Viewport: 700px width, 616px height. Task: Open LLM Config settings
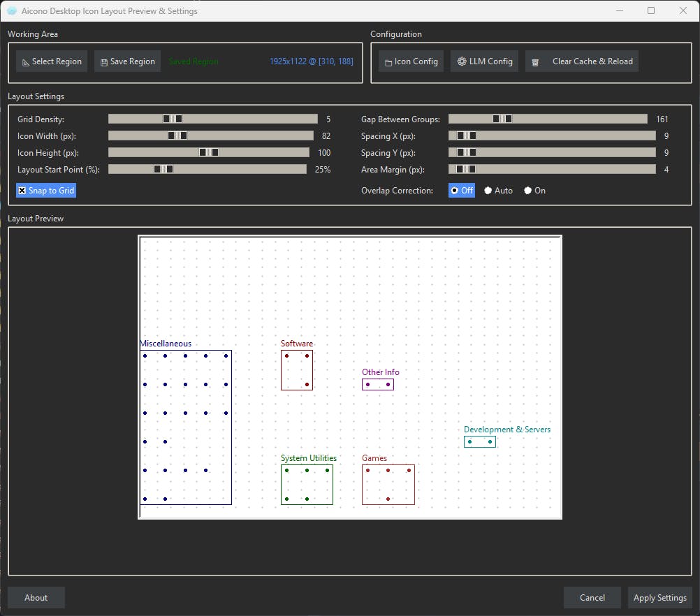pos(484,61)
